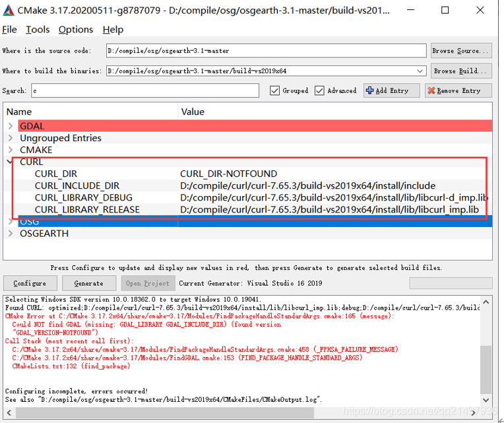Click the Browse Source button

click(x=461, y=51)
